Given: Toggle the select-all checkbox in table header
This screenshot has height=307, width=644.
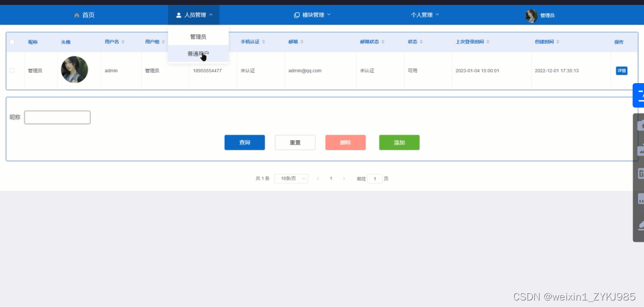Looking at the screenshot, I should coord(12,42).
